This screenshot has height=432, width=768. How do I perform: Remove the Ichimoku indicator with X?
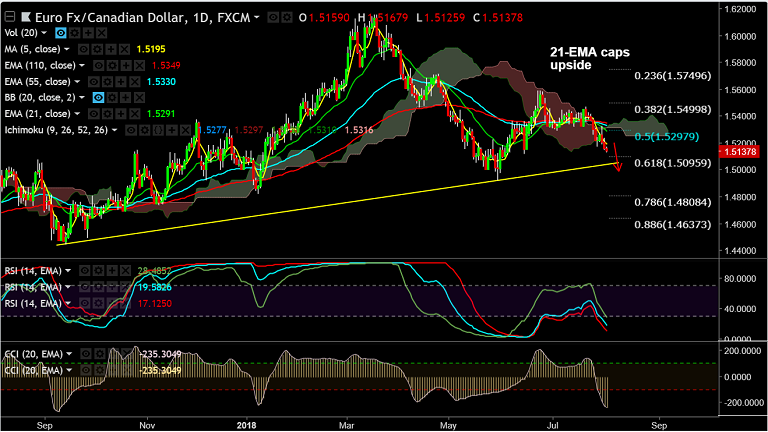pos(185,130)
